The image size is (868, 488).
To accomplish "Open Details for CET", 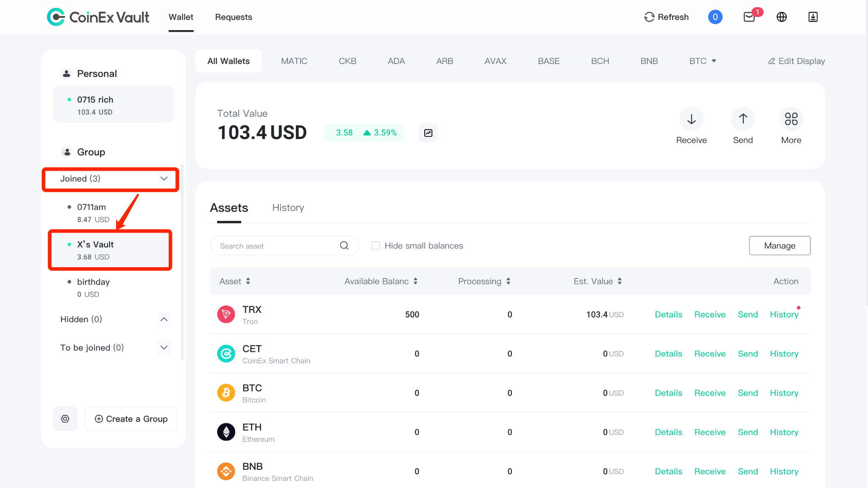I will click(x=668, y=354).
